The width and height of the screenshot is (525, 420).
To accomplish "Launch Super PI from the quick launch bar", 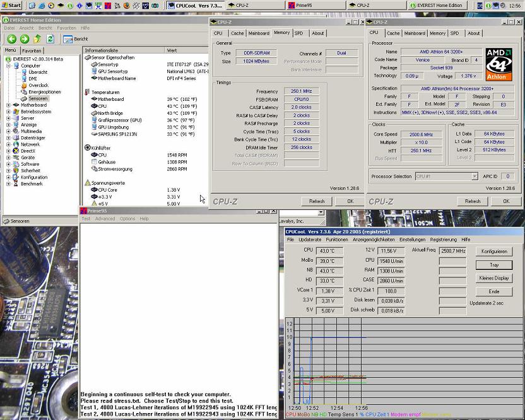I will pos(98,6).
